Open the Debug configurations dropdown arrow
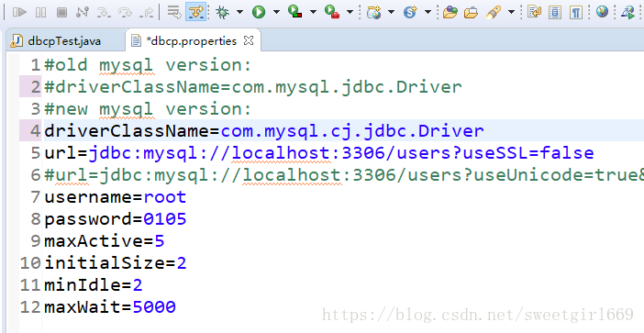The width and height of the screenshot is (644, 333). point(239,12)
